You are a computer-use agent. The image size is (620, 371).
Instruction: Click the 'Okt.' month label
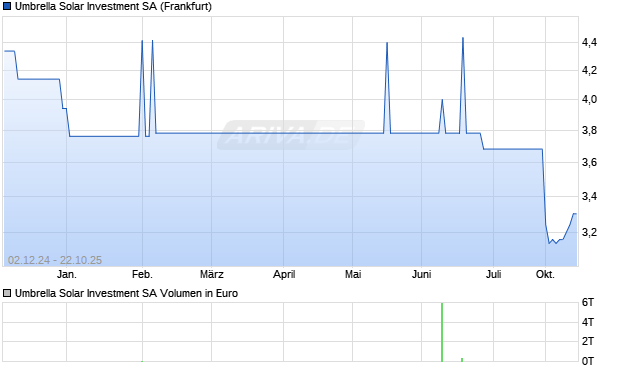[545, 274]
